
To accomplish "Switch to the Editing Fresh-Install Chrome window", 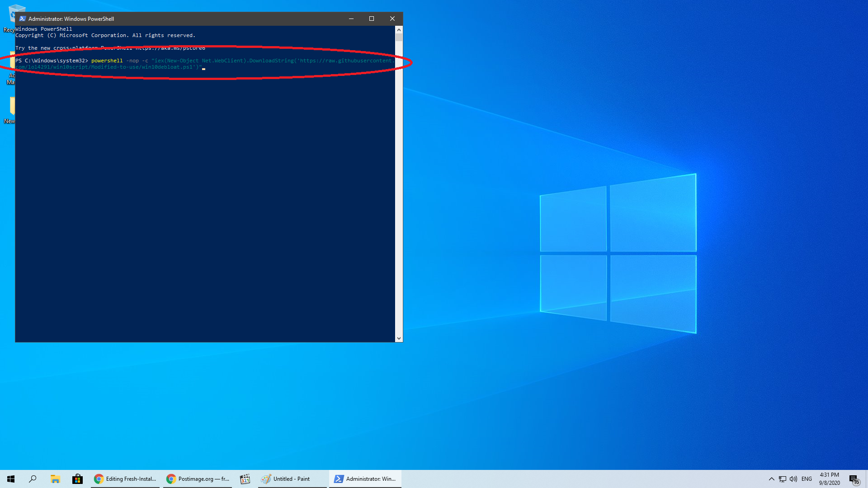I will (x=125, y=479).
